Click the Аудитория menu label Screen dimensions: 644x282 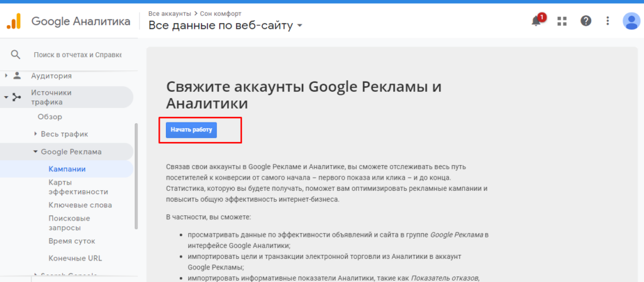(x=52, y=76)
